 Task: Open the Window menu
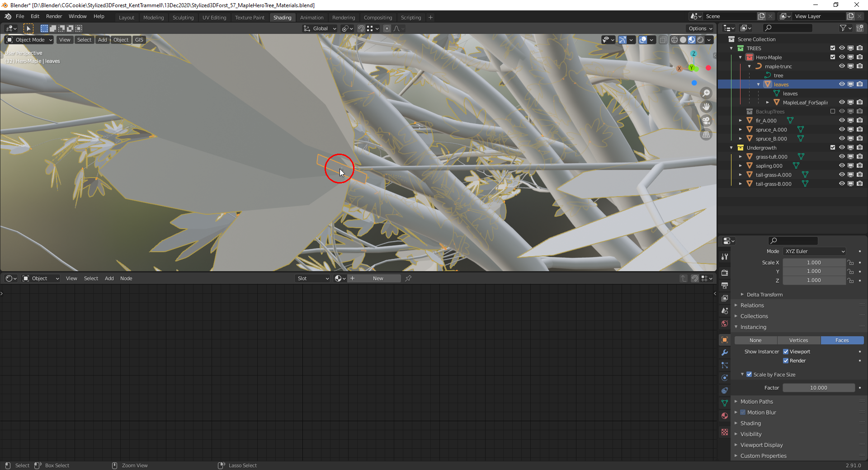tap(77, 16)
